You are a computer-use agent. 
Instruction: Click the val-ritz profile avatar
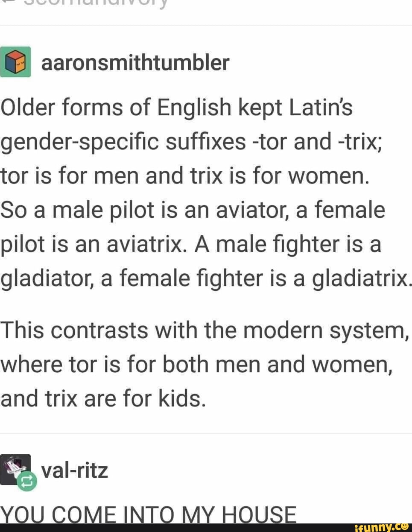click(15, 469)
